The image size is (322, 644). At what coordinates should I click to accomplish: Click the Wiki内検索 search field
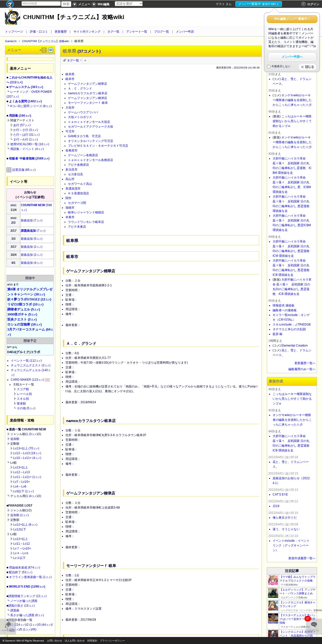pos(41,4)
